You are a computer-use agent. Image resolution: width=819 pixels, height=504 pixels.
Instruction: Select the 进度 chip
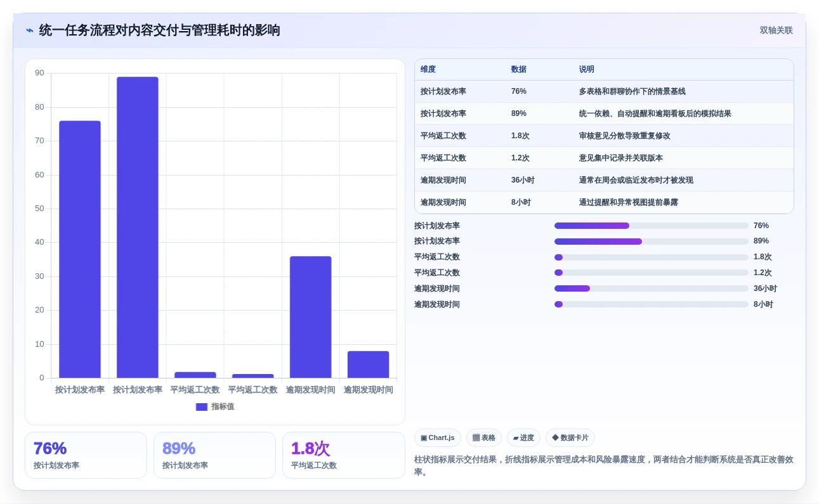523,438
